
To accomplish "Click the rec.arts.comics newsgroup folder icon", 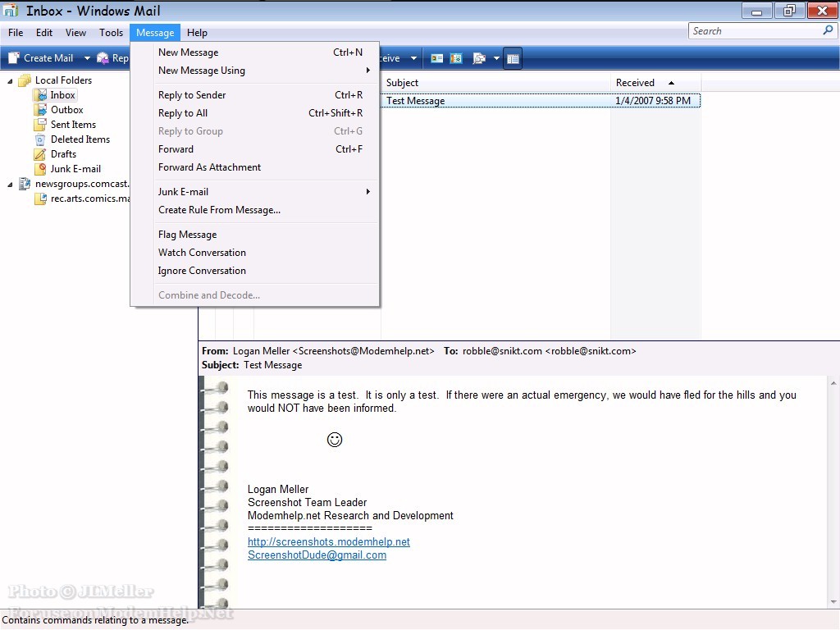I will (40, 199).
